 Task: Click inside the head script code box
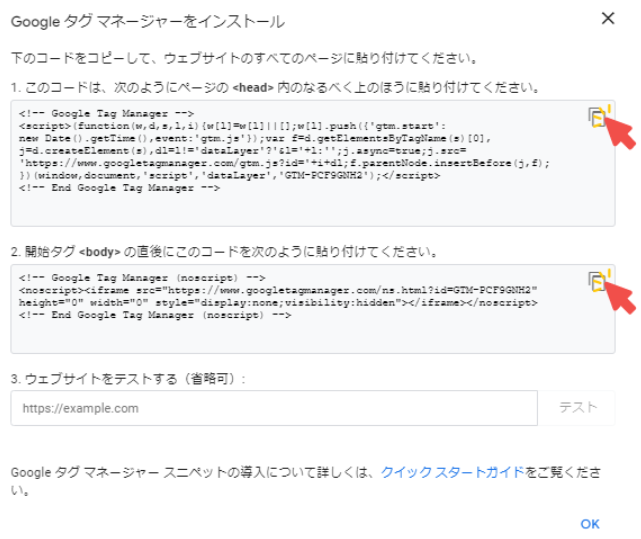point(313,163)
